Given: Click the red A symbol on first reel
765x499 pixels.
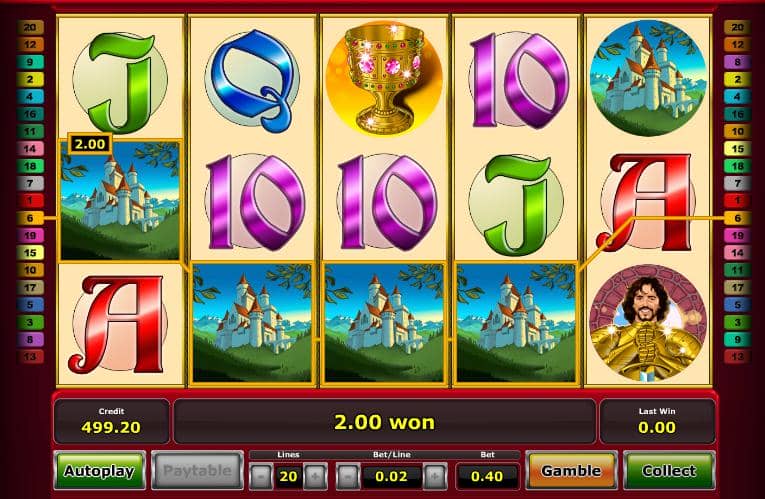Looking at the screenshot, I should coord(119,324).
